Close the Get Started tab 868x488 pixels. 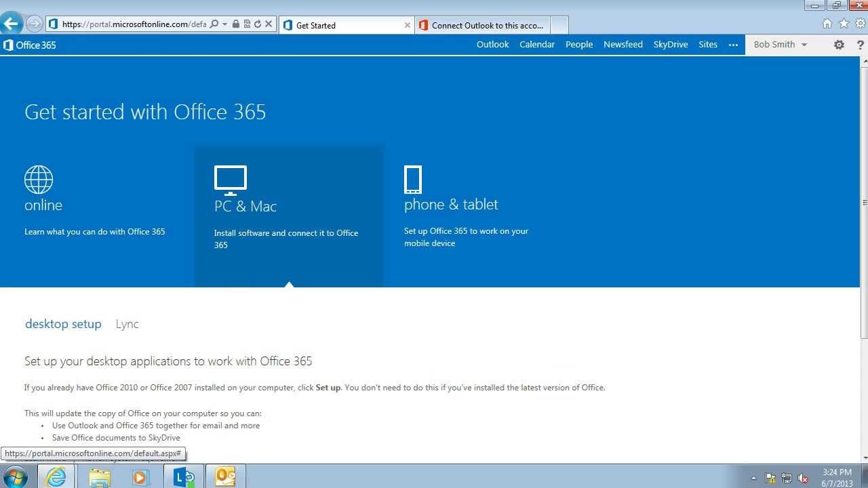(x=407, y=25)
